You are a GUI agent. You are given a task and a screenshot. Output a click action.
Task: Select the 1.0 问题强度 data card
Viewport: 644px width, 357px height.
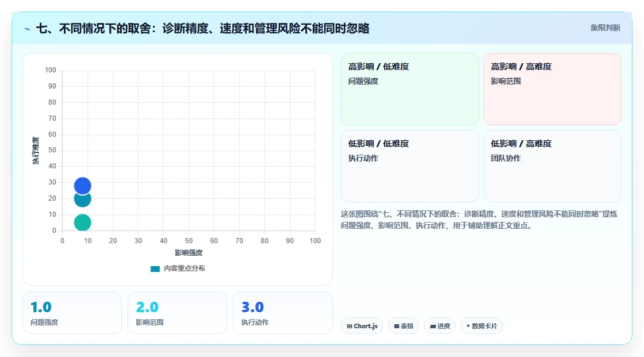72,313
